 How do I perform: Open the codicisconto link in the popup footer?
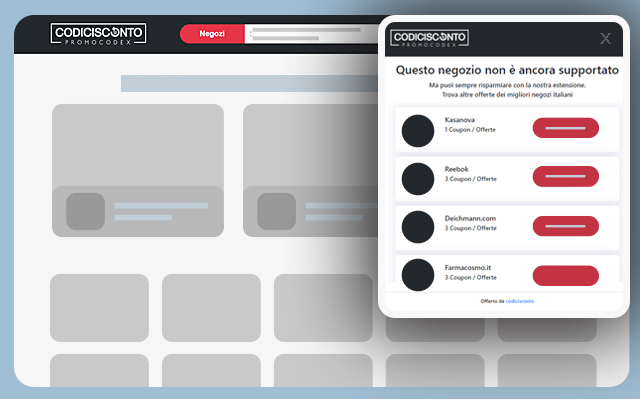(x=520, y=301)
